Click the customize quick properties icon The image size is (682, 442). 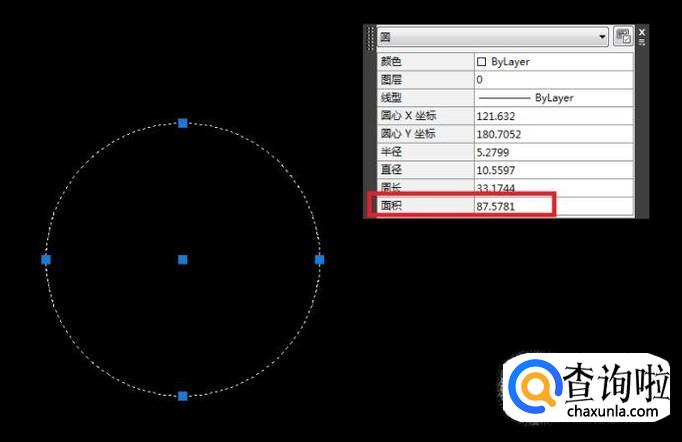[x=624, y=37]
